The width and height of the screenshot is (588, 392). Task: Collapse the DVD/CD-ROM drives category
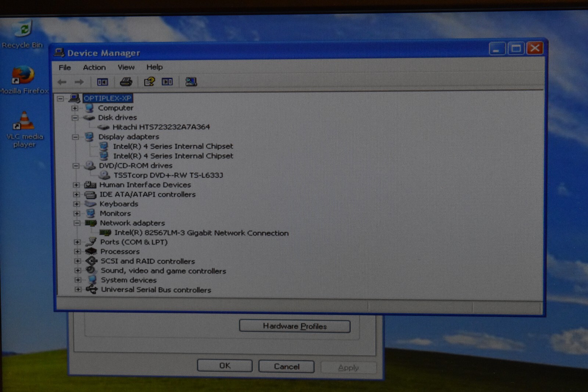coord(76,166)
